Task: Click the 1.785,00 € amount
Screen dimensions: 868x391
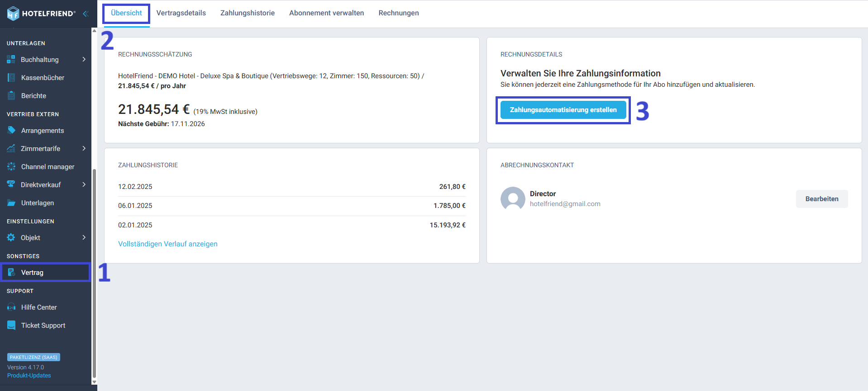Action: (449, 206)
